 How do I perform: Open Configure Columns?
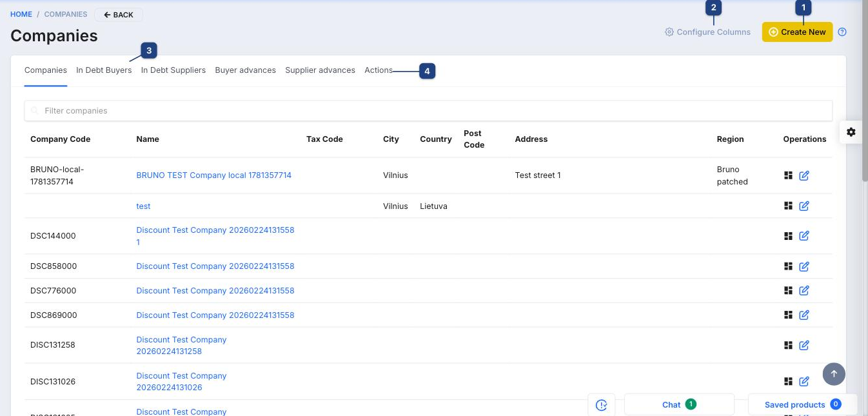[707, 32]
